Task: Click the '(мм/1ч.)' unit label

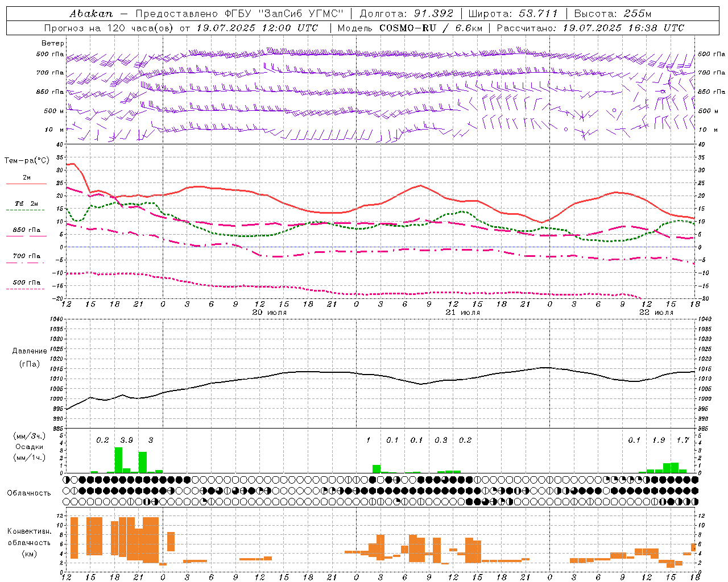Action: pyautogui.click(x=29, y=458)
